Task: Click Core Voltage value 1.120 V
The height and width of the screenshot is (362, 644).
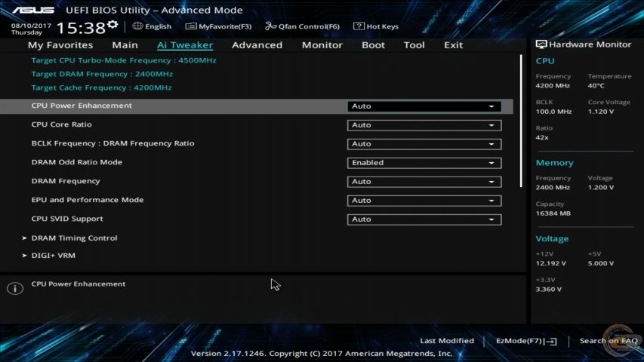Action: click(x=600, y=112)
